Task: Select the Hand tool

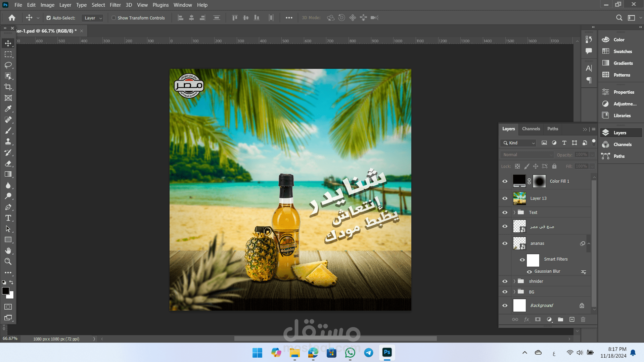Action: click(x=8, y=251)
